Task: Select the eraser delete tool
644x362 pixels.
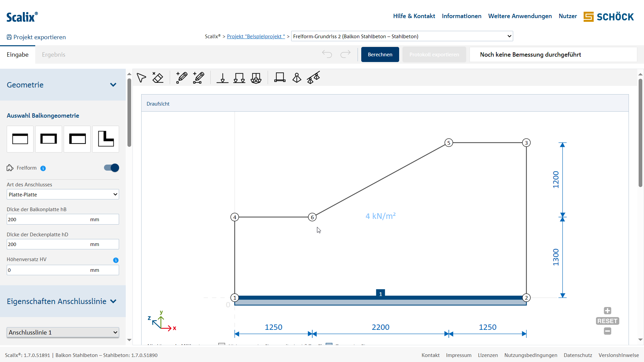Action: point(158,78)
